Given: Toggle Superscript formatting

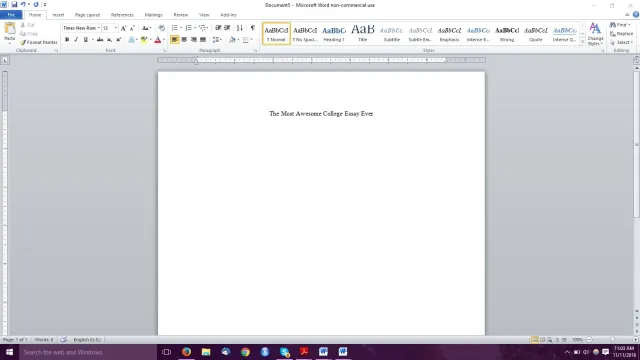Looking at the screenshot, I should (119, 40).
